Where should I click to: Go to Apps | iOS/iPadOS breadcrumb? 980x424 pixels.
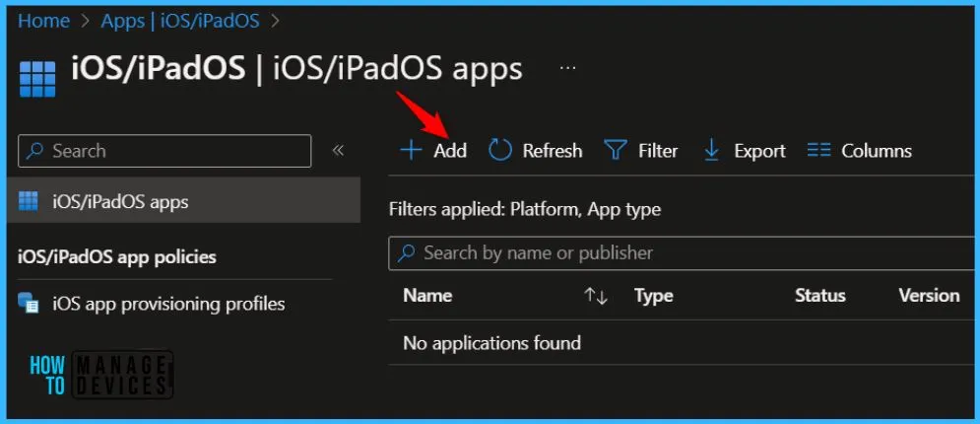click(180, 21)
